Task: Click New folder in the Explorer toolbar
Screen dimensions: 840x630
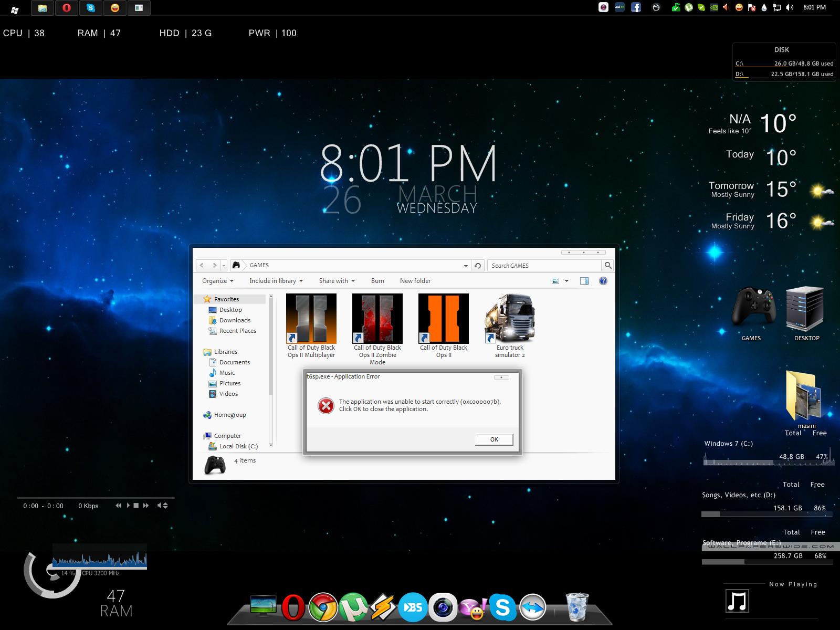Action: [x=415, y=281]
